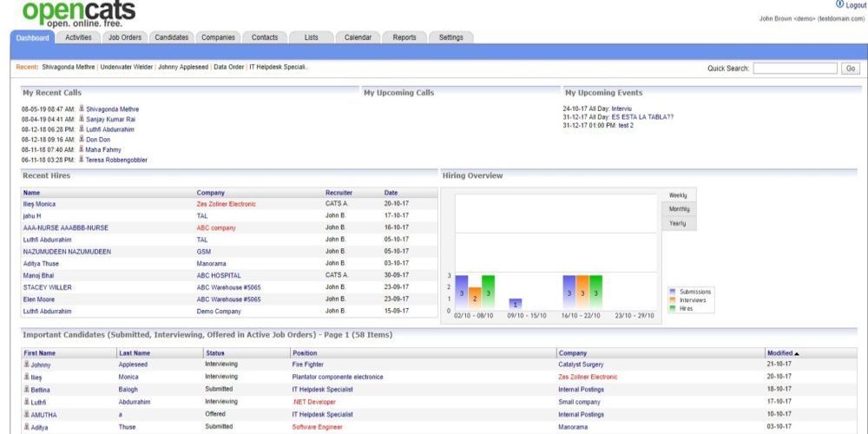
Task: Click the icon beside Shivagonda Methre call
Action: point(82,108)
